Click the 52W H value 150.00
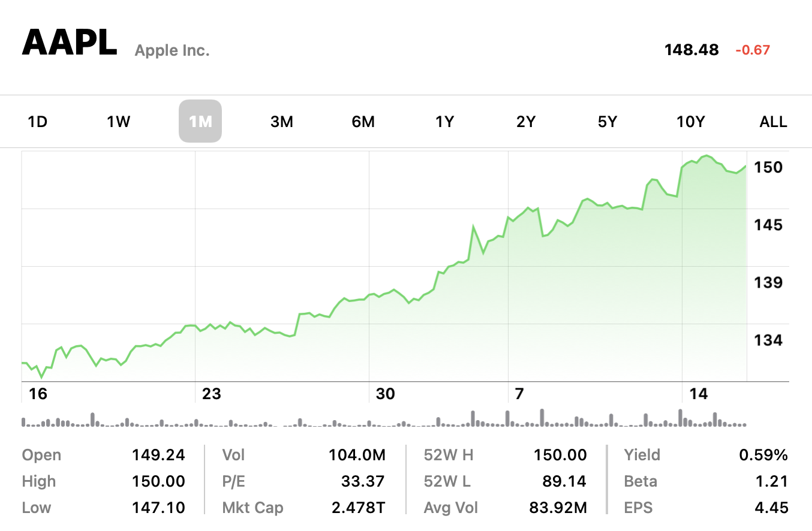The width and height of the screenshot is (812, 531). click(x=560, y=455)
